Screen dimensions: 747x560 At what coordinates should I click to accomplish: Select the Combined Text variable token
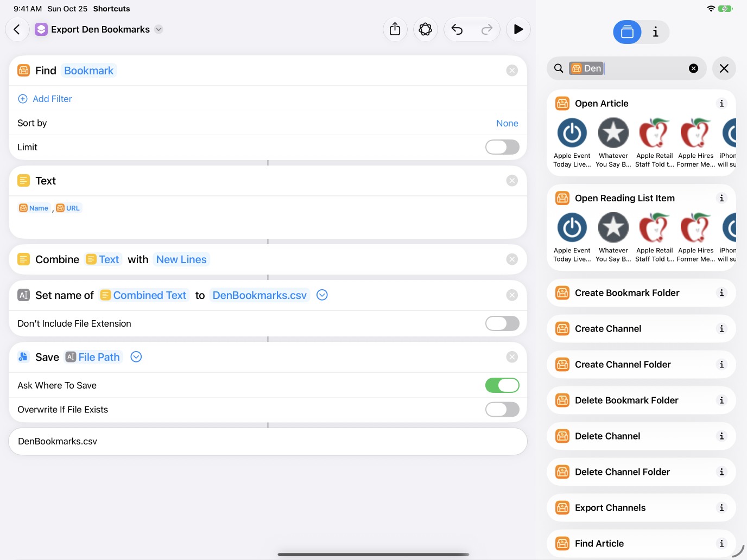point(144,295)
